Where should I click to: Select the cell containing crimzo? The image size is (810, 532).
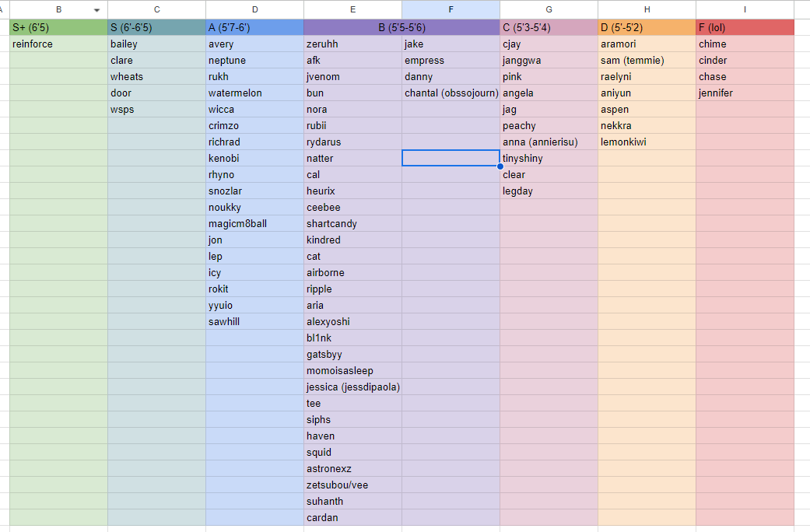pos(254,125)
